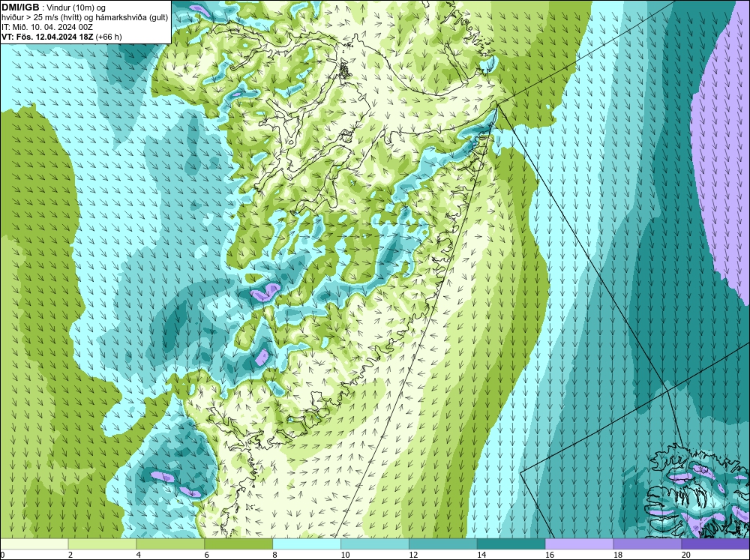Image resolution: width=750 pixels, height=560 pixels.
Task: Click the scale label '18'
Action: pos(617,555)
